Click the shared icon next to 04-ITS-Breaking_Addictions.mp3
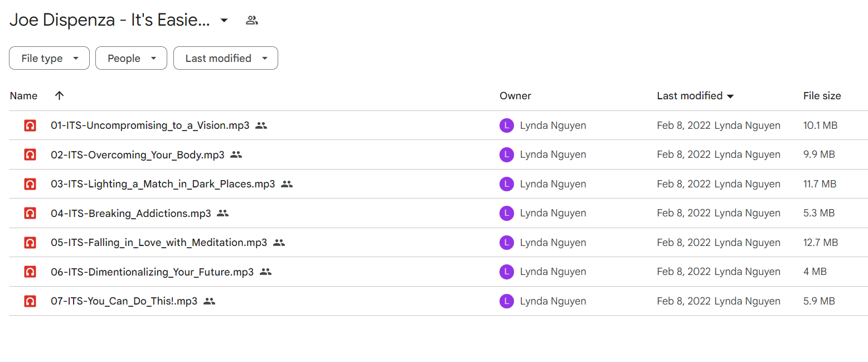The width and height of the screenshot is (868, 362). pos(223,213)
